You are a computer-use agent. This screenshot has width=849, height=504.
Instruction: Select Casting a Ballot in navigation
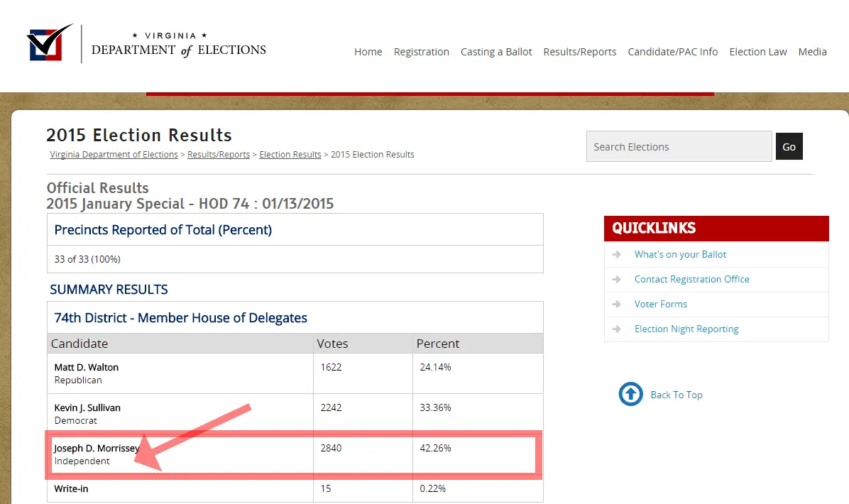tap(496, 52)
